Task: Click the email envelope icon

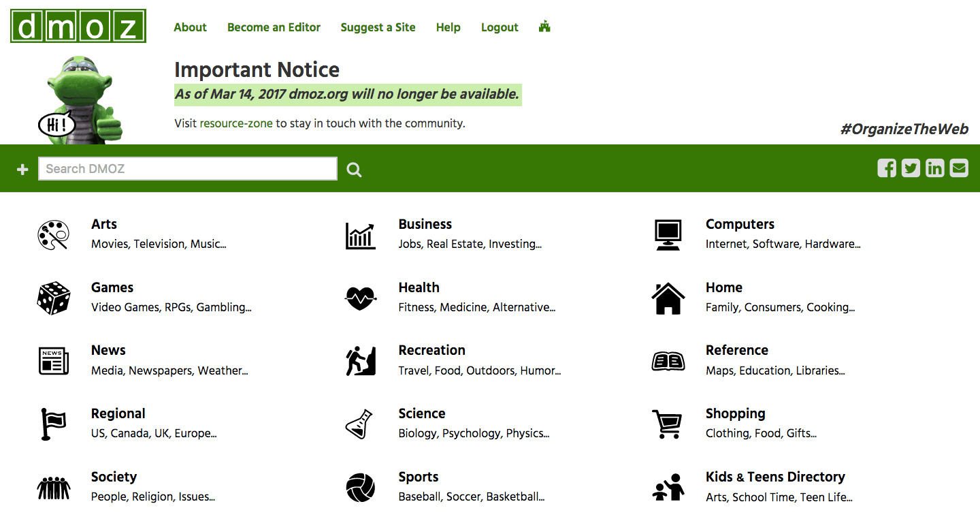Action: pos(959,168)
